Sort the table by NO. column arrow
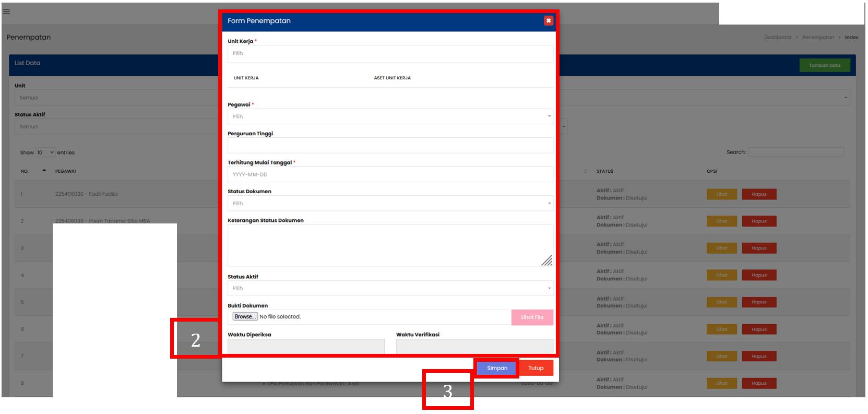The height and width of the screenshot is (414, 868). [x=44, y=171]
